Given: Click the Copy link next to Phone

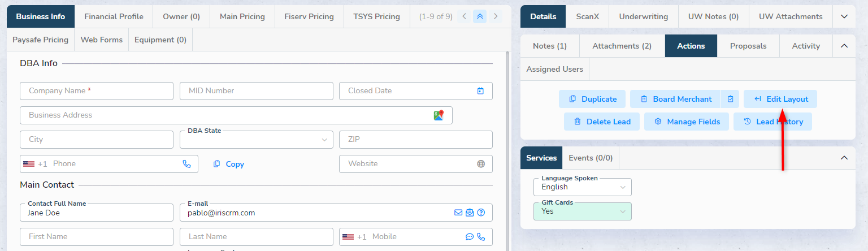Looking at the screenshot, I should [x=229, y=164].
